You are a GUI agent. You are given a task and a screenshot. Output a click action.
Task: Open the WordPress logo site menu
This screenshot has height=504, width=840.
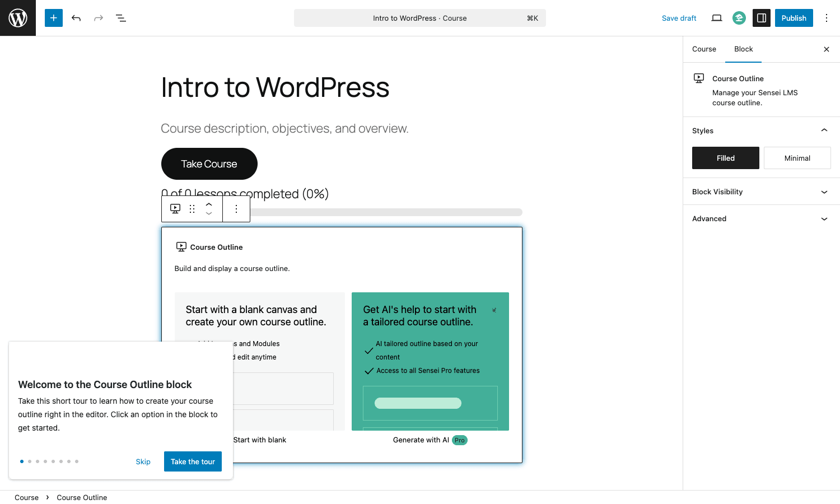[18, 18]
